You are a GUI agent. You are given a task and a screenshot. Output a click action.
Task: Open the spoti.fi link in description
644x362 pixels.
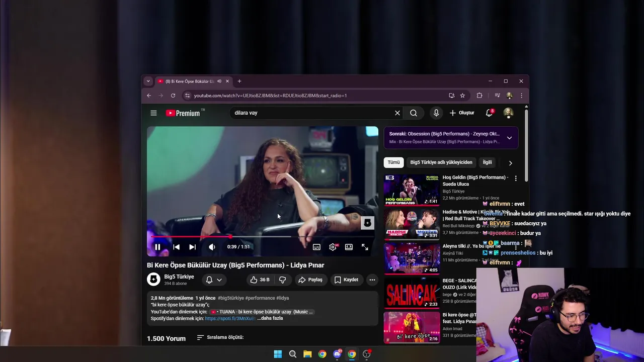click(x=229, y=318)
